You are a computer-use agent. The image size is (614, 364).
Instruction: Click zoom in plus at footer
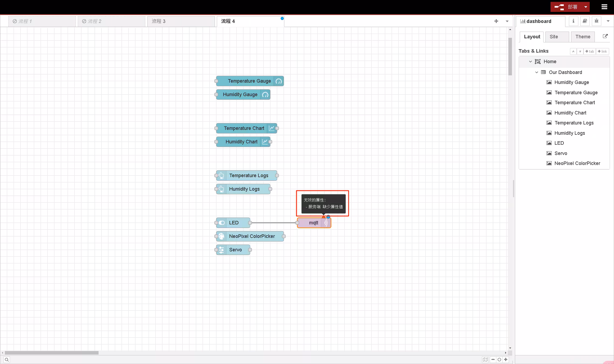(x=506, y=359)
